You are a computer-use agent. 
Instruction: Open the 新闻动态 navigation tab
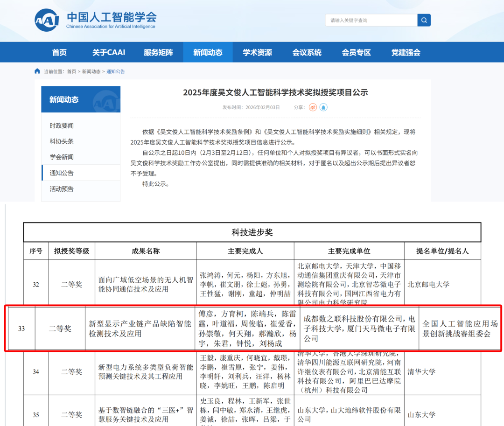pos(208,52)
